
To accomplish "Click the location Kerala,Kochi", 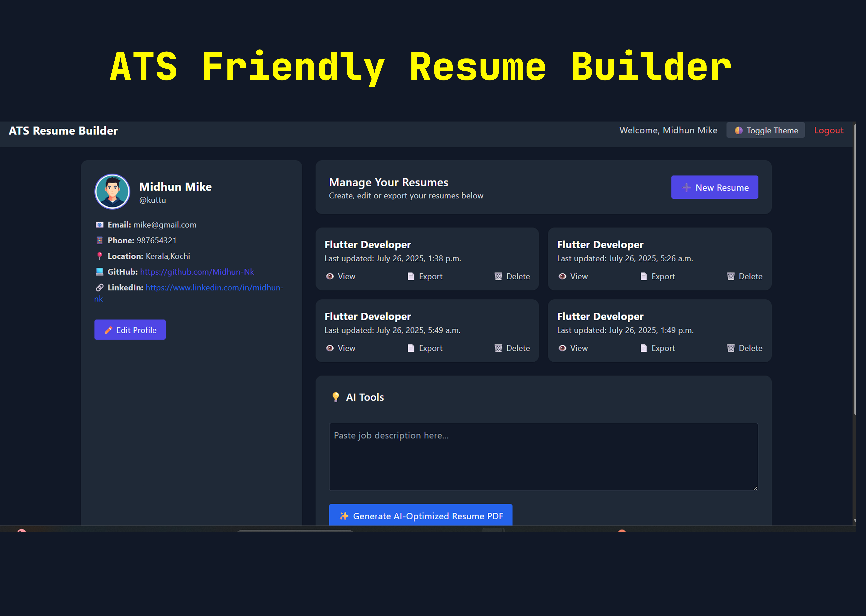I will [168, 256].
